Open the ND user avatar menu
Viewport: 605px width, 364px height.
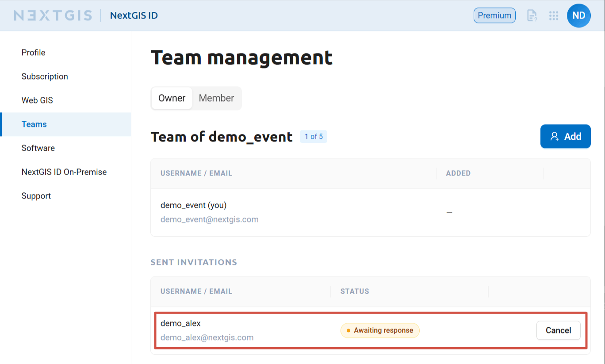(x=578, y=15)
